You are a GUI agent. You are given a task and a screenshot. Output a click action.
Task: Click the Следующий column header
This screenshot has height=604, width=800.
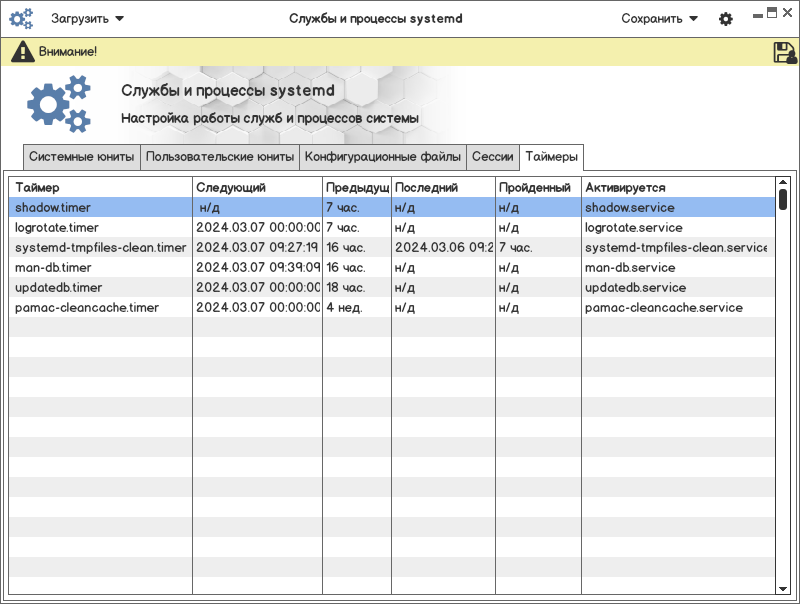pos(256,187)
